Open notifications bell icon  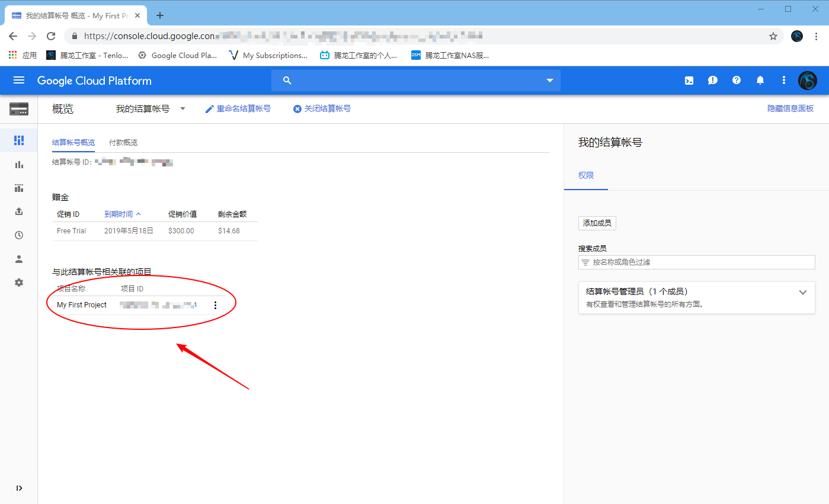coord(760,81)
